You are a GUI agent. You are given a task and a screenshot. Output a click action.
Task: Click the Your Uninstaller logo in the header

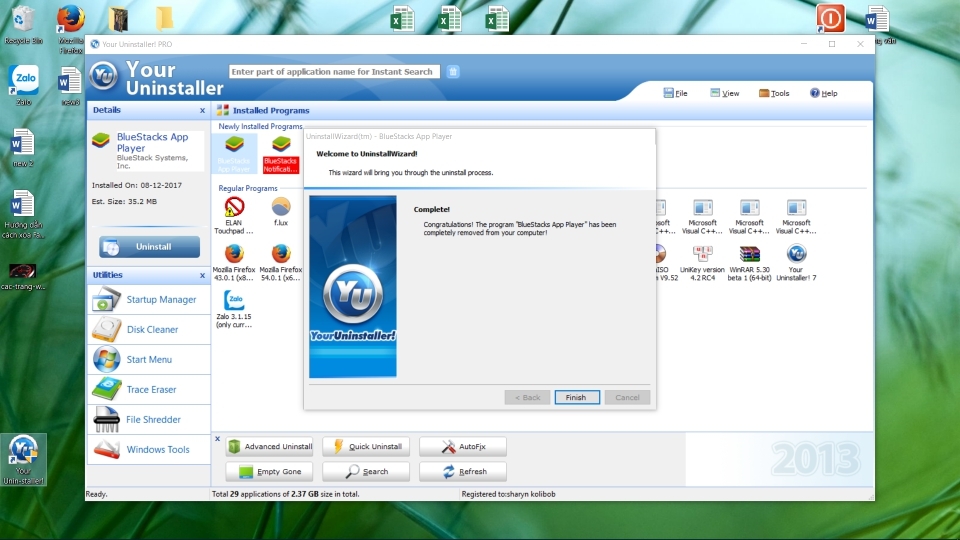click(103, 77)
